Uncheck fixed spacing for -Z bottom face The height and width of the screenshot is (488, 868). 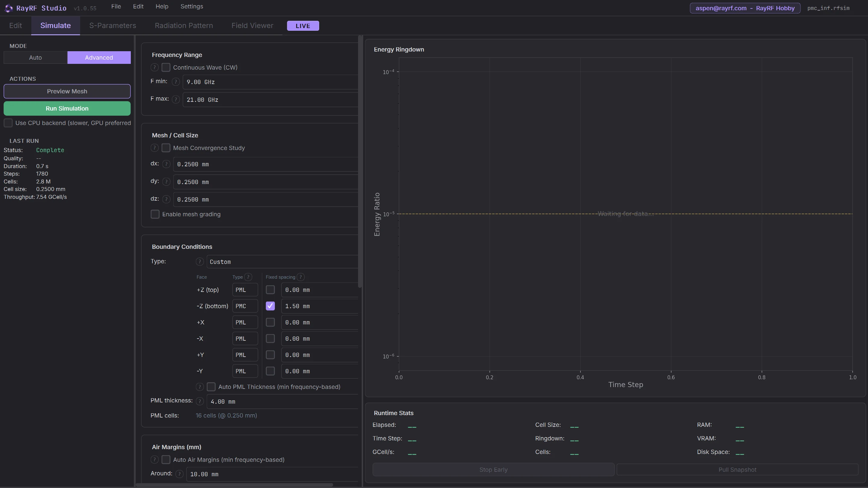coord(270,306)
